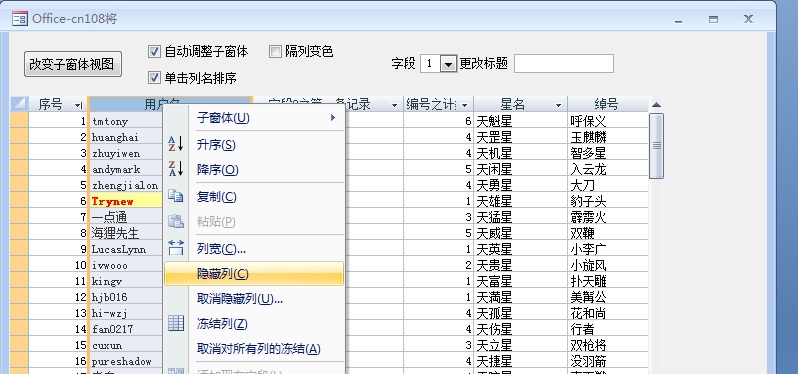798x374 pixels.
Task: Click the 小李广 nickname cell
Action: pyautogui.click(x=608, y=249)
